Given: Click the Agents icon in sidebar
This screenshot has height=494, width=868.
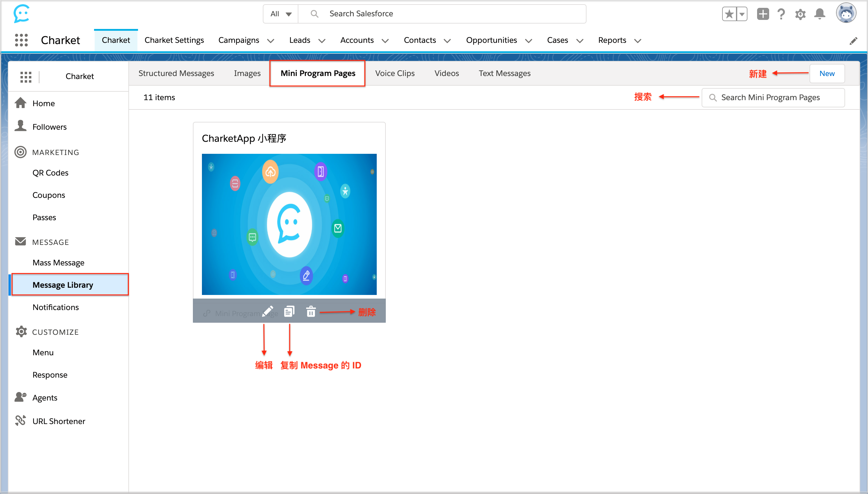Looking at the screenshot, I should 21,397.
